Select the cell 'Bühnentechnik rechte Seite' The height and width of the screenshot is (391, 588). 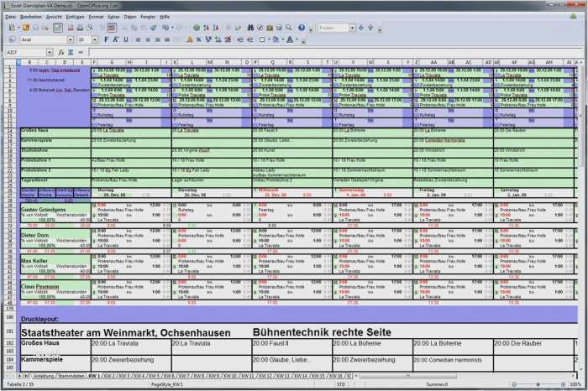[x=322, y=332]
